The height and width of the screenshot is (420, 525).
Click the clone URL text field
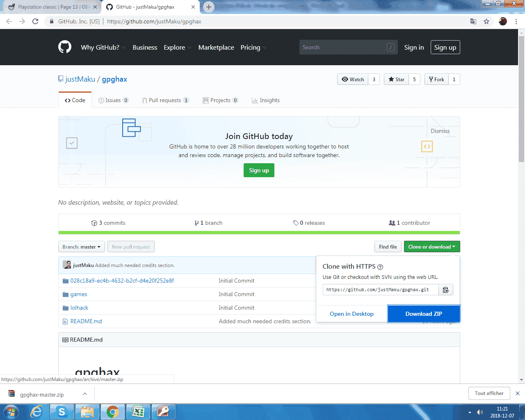[381, 290]
